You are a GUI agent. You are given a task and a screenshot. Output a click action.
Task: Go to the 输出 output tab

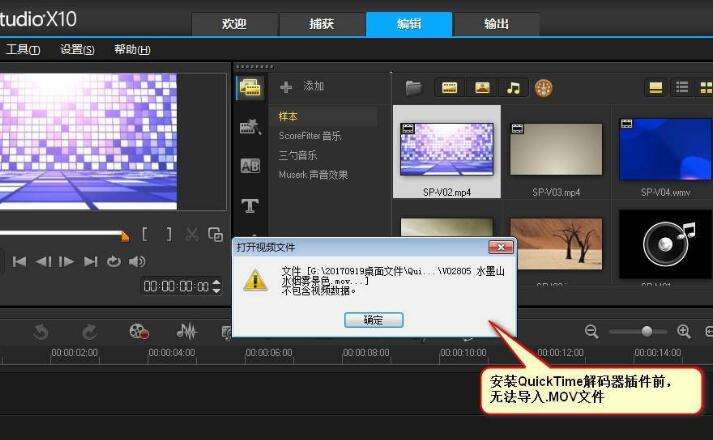pos(497,24)
